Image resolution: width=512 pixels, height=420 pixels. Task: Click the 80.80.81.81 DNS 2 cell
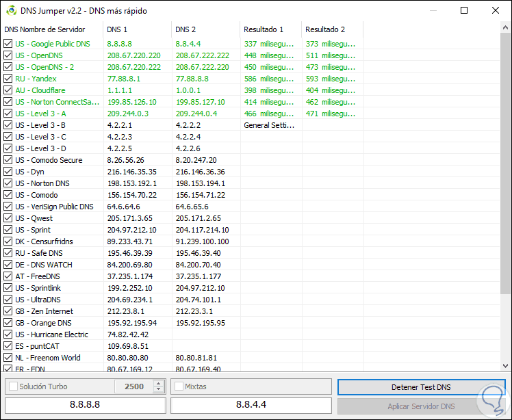point(196,358)
